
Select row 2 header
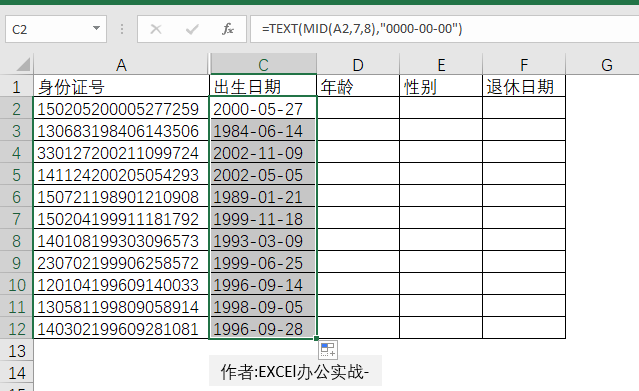(x=16, y=108)
